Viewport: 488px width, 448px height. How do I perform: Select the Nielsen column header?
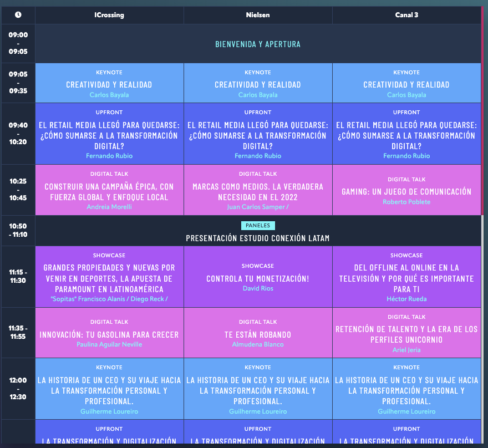click(258, 15)
